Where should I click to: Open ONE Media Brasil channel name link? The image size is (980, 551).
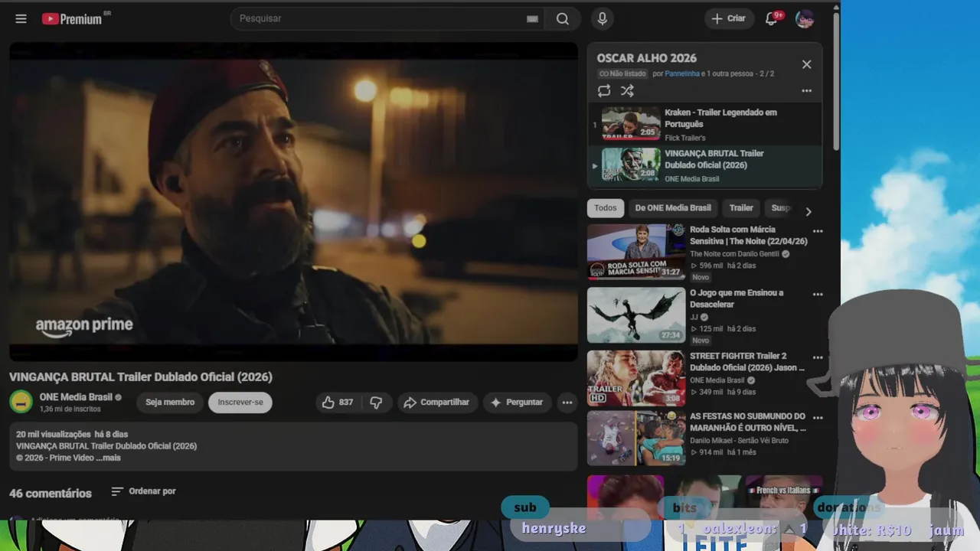click(76, 397)
